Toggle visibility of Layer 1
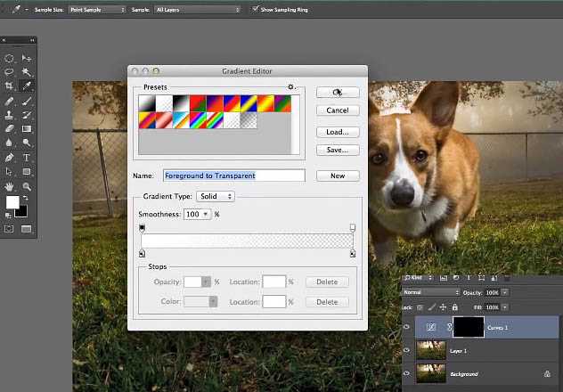This screenshot has height=392, width=563. 407,350
